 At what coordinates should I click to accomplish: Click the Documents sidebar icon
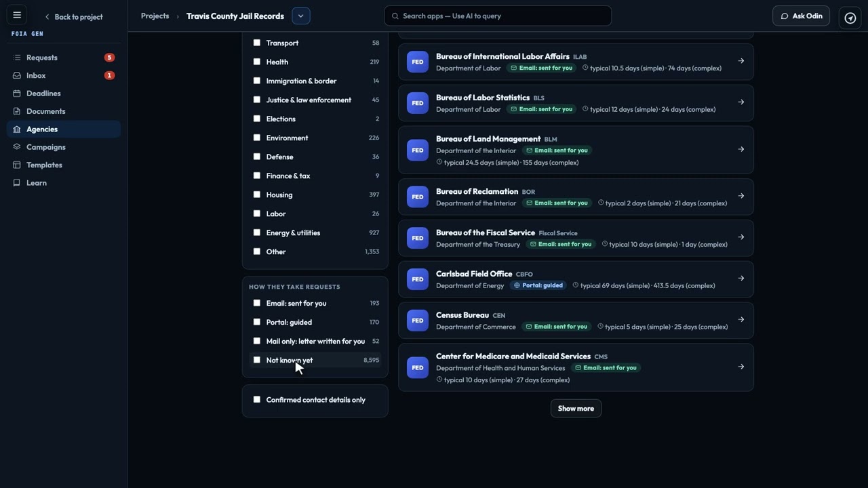(17, 111)
